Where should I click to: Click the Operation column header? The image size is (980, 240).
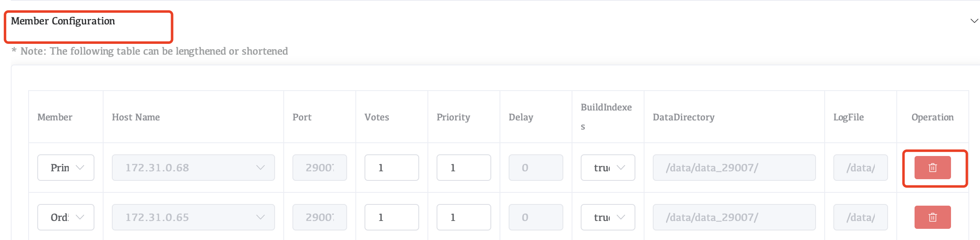[932, 117]
